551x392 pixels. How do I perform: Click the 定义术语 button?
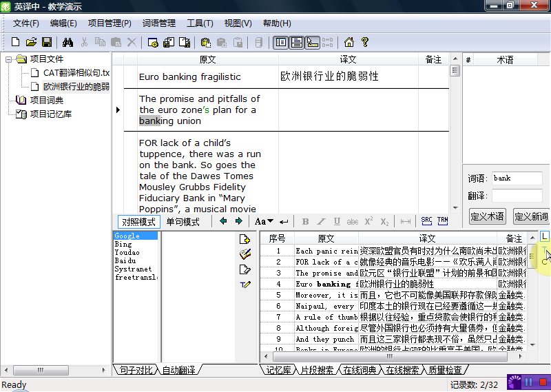pyautogui.click(x=487, y=216)
